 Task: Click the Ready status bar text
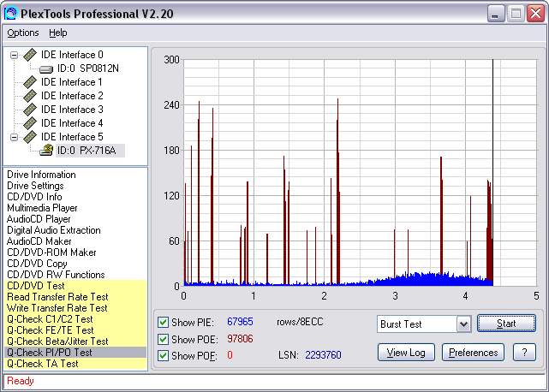(x=21, y=381)
